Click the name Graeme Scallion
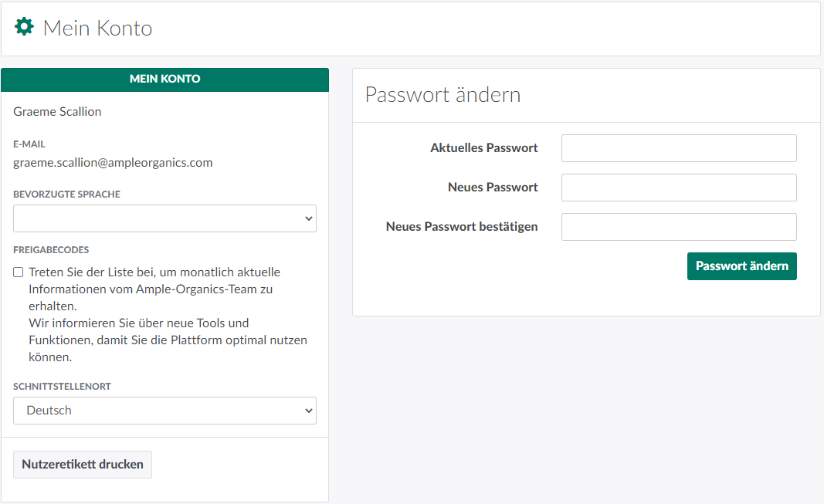The height and width of the screenshot is (504, 824). tap(57, 112)
